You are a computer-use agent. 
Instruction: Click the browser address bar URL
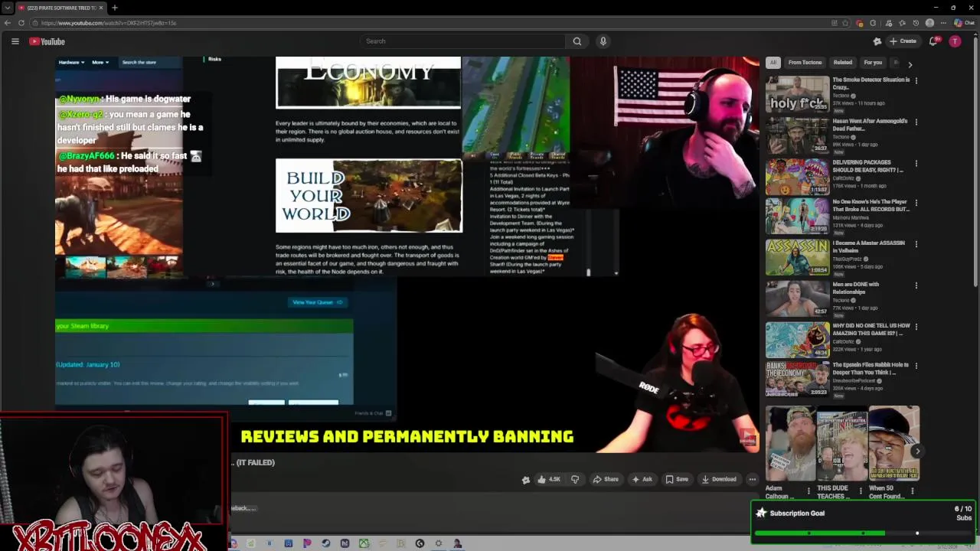pos(109,23)
